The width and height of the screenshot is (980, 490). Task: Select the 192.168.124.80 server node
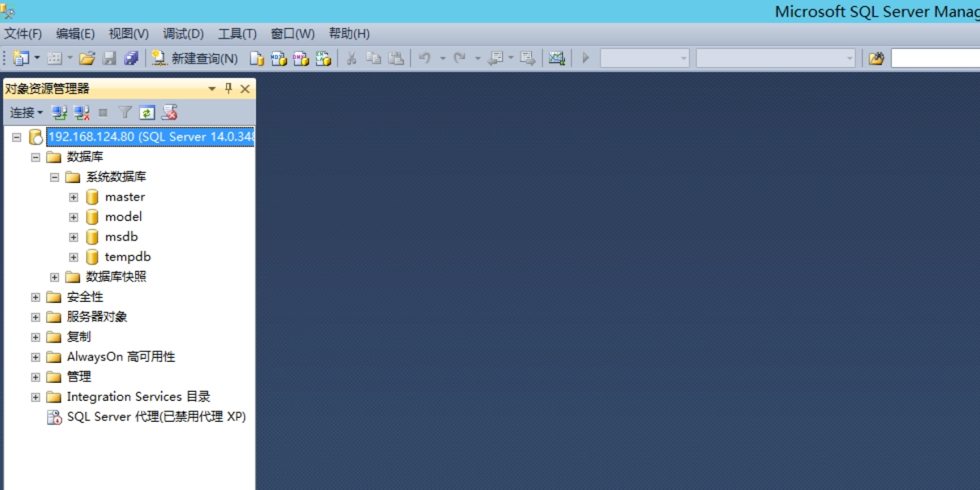[x=151, y=137]
